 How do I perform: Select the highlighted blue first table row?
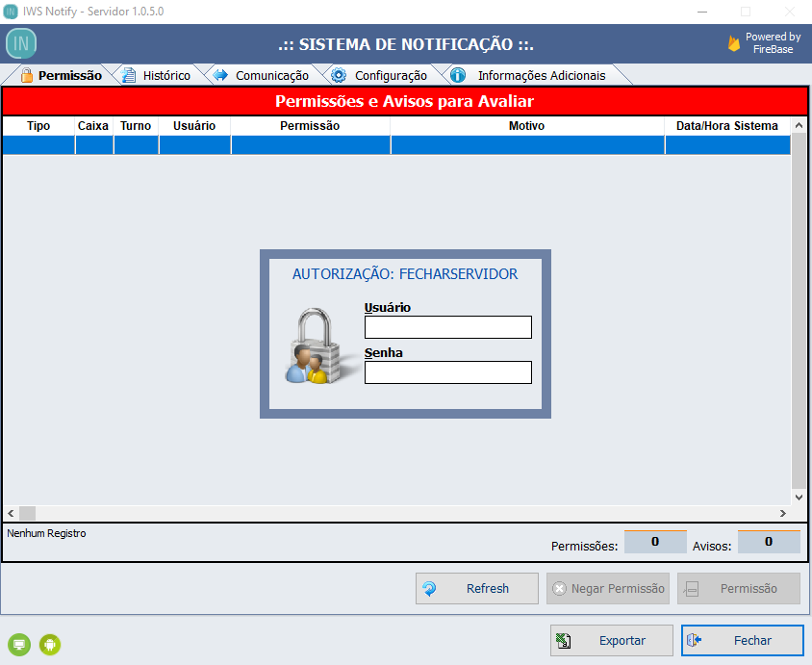pyautogui.click(x=395, y=145)
